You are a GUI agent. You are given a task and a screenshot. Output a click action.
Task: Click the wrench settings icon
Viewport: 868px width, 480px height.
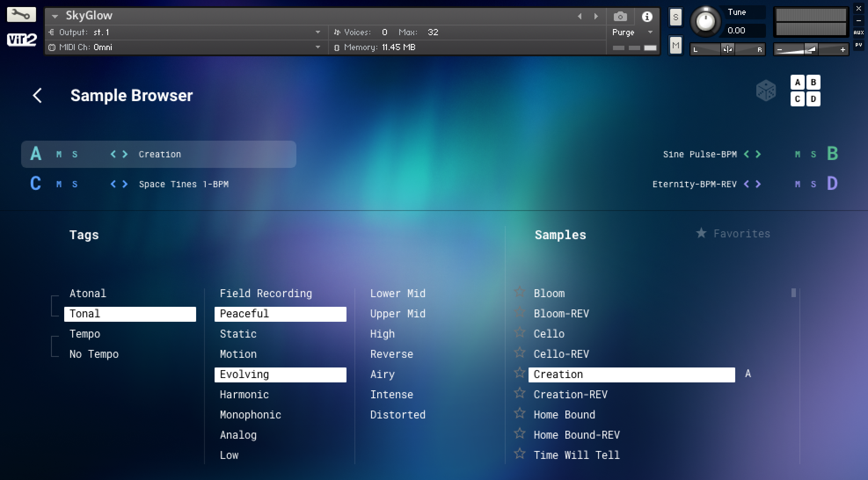[x=21, y=15]
